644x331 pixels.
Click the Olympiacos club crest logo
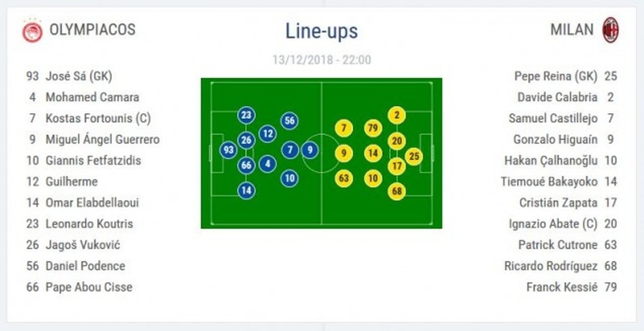[32, 31]
